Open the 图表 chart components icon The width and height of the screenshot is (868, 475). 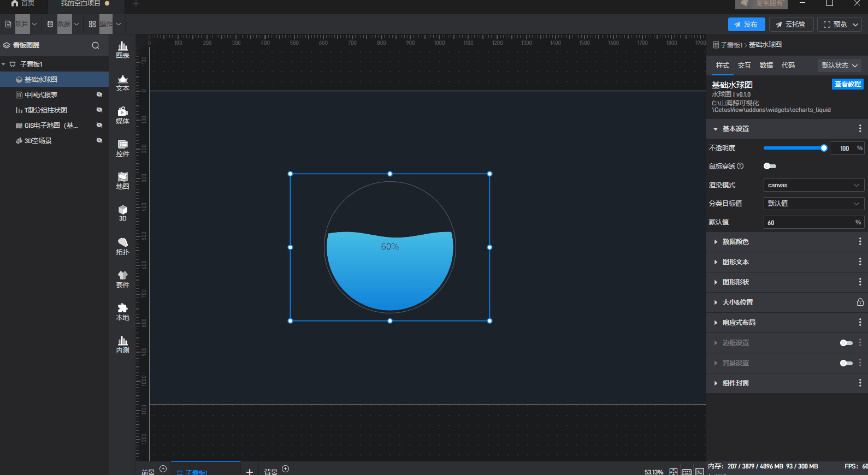pyautogui.click(x=123, y=50)
